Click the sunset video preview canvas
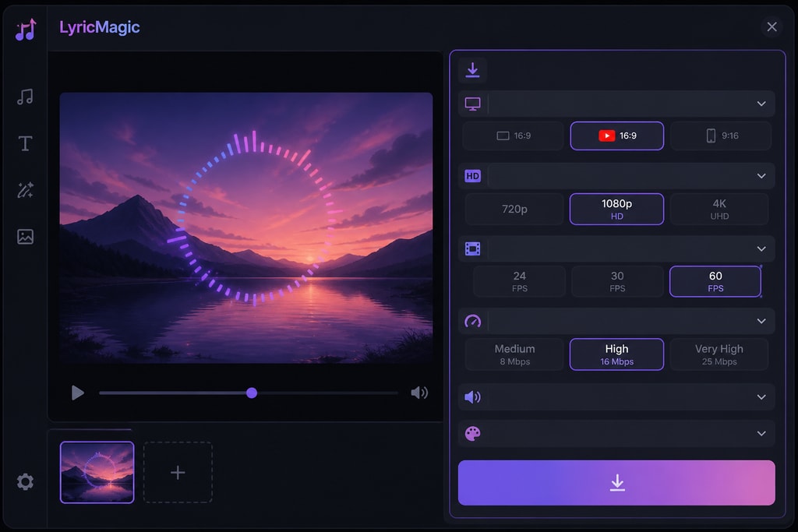 pyautogui.click(x=245, y=228)
